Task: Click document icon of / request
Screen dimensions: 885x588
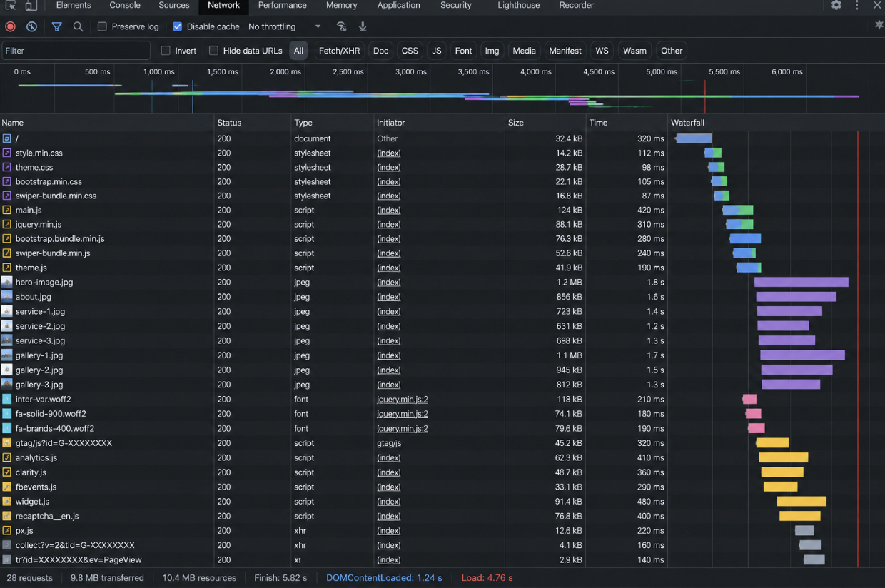Action: coord(6,138)
